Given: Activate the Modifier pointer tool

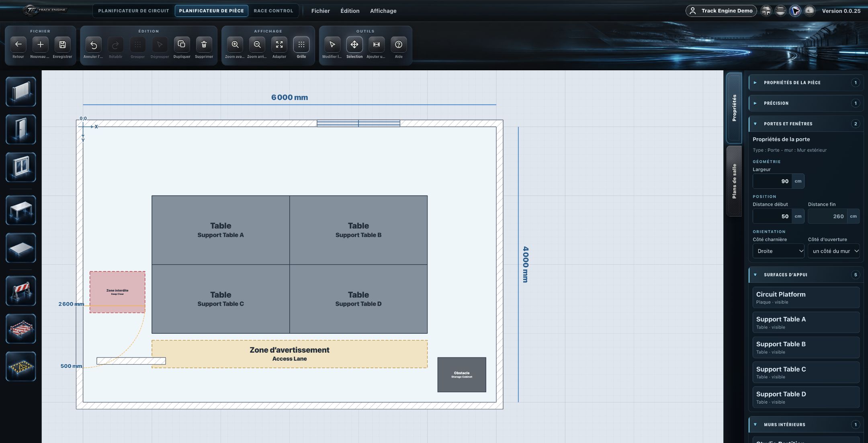Looking at the screenshot, I should click(x=332, y=45).
